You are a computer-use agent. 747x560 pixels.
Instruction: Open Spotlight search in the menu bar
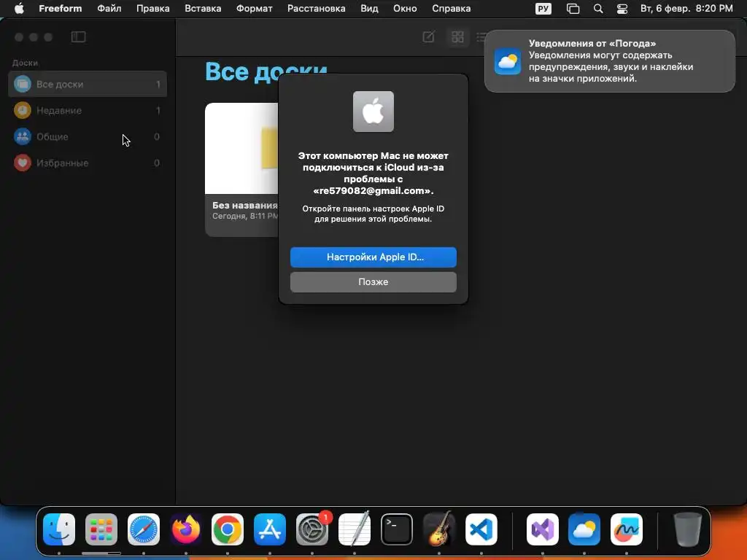[x=598, y=9]
